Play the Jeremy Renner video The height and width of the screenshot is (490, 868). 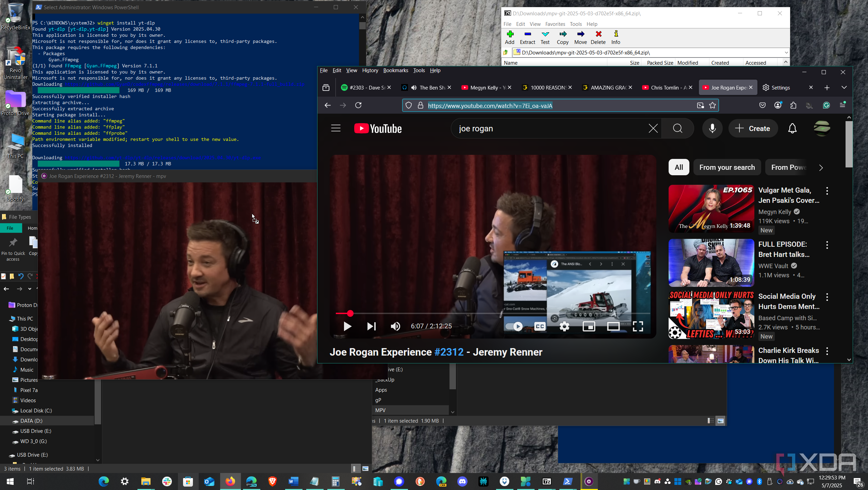coord(347,326)
